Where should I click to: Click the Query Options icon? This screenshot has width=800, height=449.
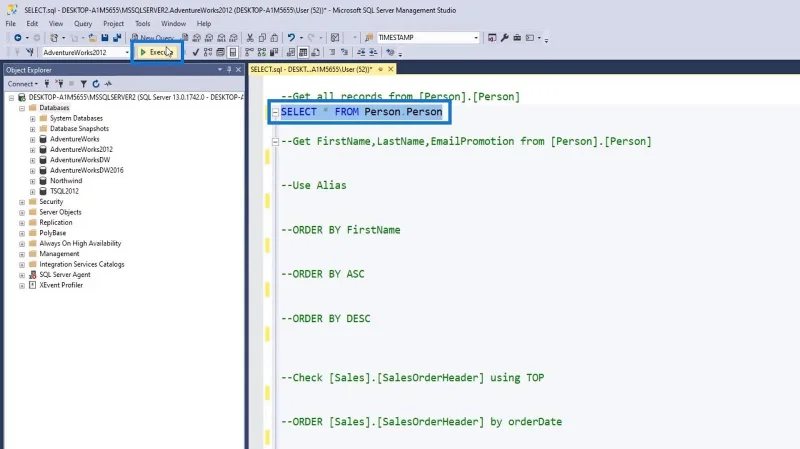pyautogui.click(x=220, y=52)
